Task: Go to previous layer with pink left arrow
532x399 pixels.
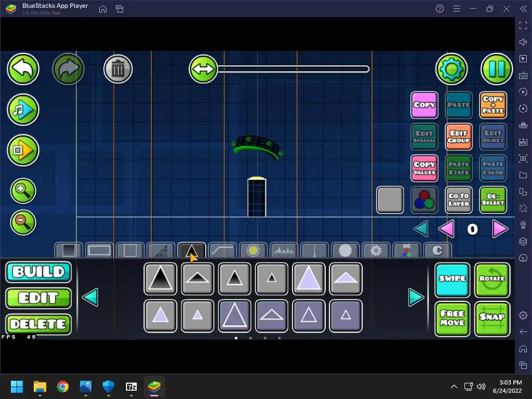Action: point(446,229)
